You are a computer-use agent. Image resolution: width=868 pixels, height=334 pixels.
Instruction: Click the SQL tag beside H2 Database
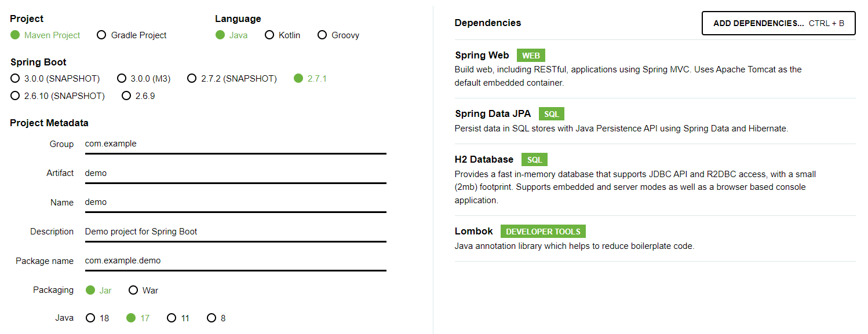(x=534, y=160)
